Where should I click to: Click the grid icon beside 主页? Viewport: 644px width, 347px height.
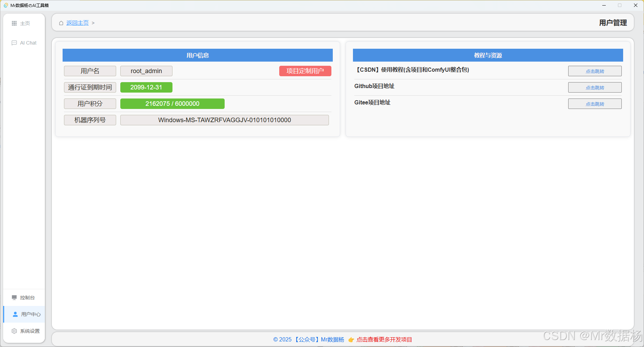tap(14, 23)
